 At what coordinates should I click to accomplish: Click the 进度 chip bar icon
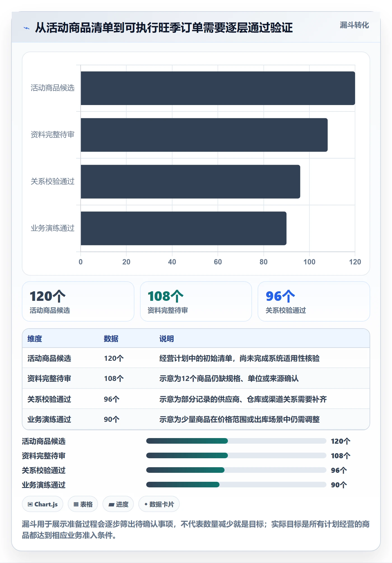point(111,504)
